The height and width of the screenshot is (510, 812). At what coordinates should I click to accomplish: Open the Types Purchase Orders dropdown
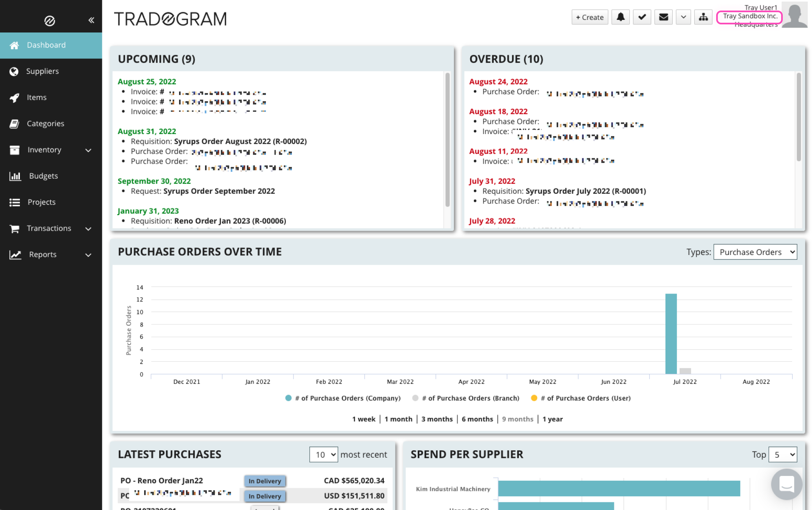click(x=755, y=252)
